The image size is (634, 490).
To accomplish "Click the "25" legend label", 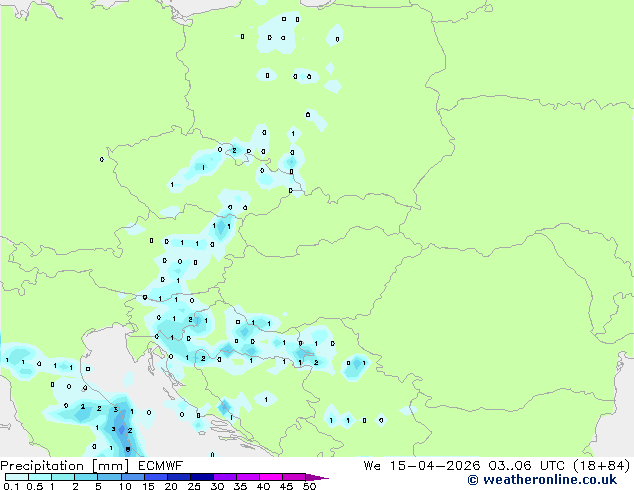I will 194,486.
